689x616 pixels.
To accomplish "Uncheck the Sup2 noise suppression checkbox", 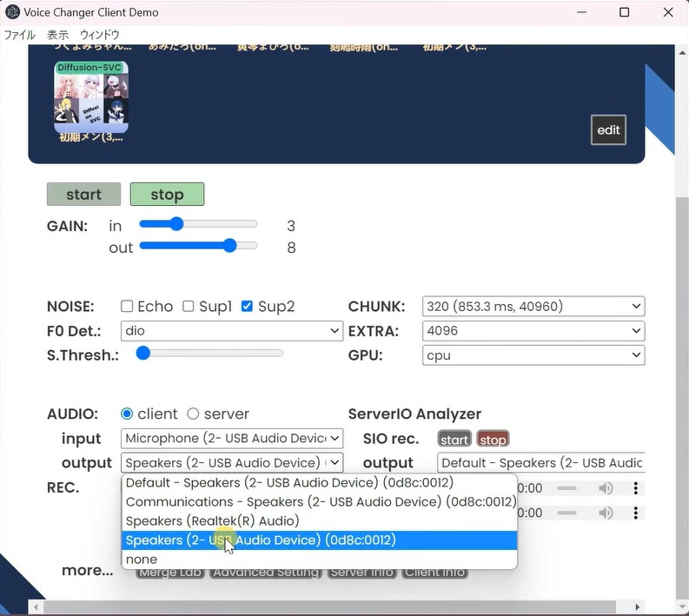I will [247, 307].
